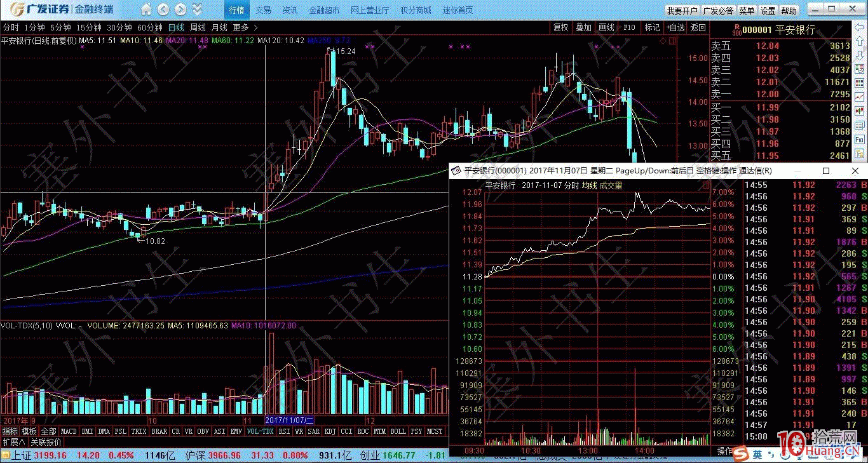Open the 复权 adjustment dropdown button

(560, 27)
